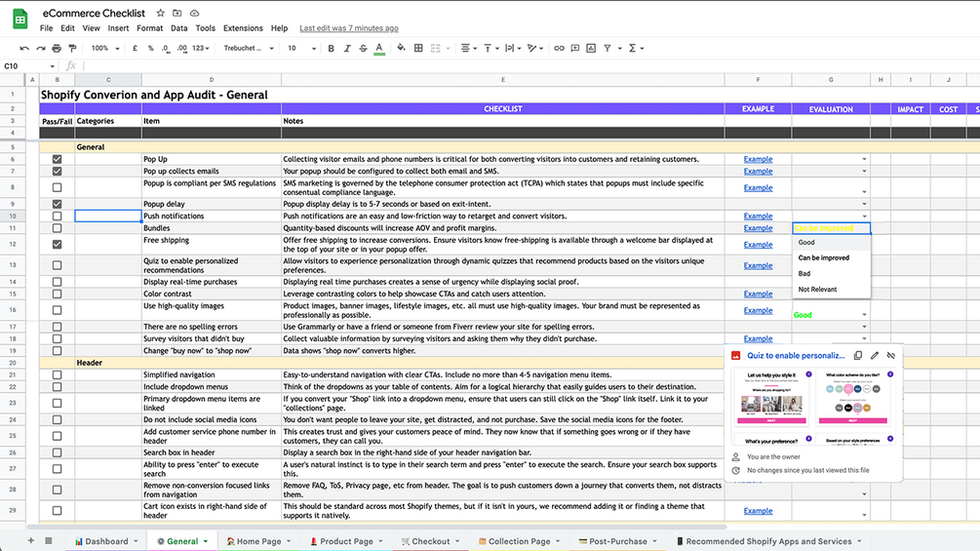
Task: Toggle Bold formatting
Action: (332, 48)
